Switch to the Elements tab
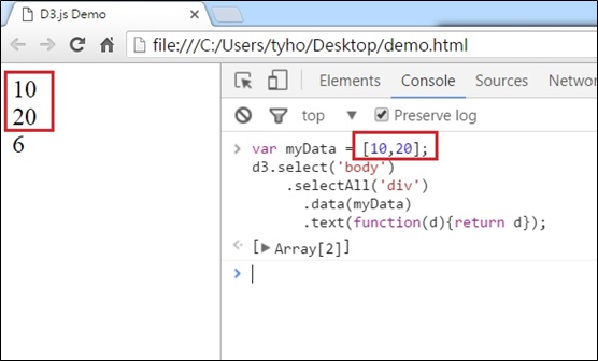 pos(350,80)
